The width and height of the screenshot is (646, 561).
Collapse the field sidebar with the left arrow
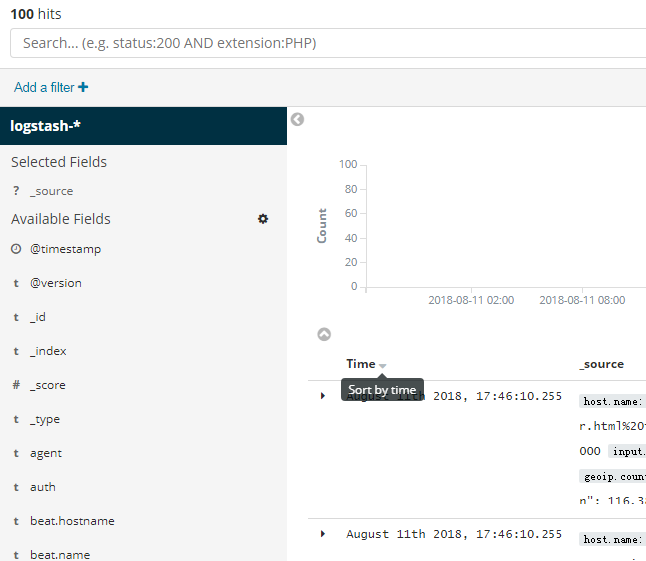coord(297,119)
